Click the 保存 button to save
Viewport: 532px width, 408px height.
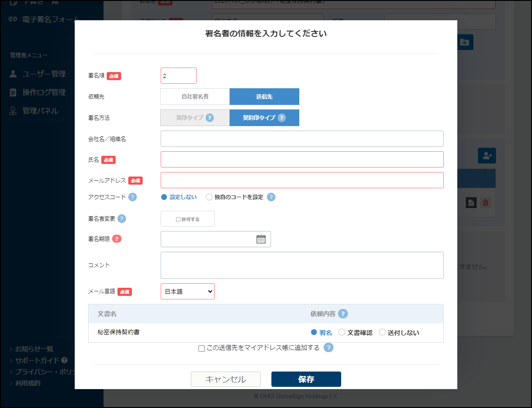[x=306, y=379]
